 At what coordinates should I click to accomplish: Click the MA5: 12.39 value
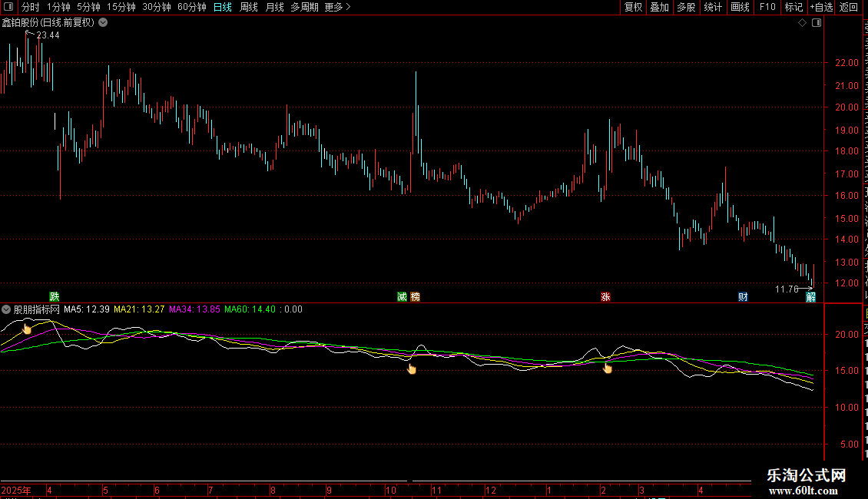(86, 309)
